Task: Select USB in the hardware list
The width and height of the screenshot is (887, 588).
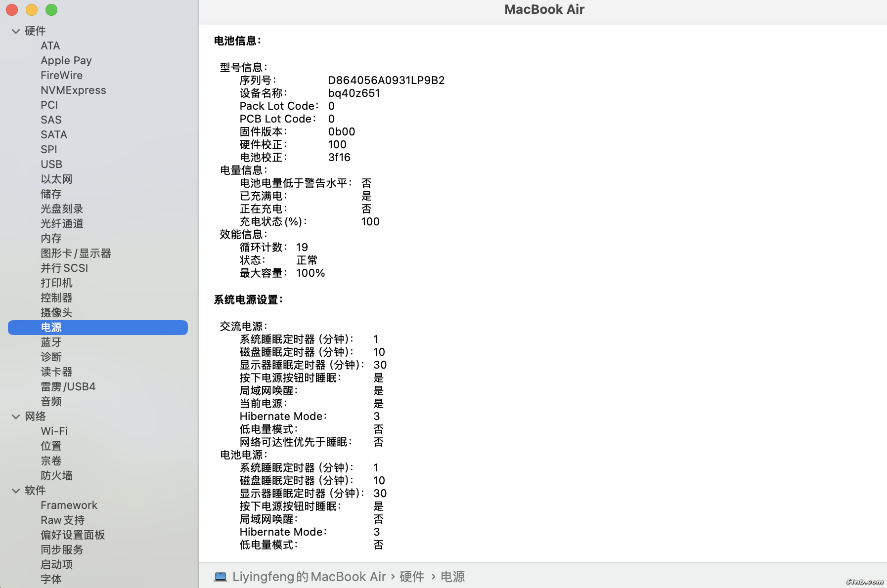Action: point(51,164)
